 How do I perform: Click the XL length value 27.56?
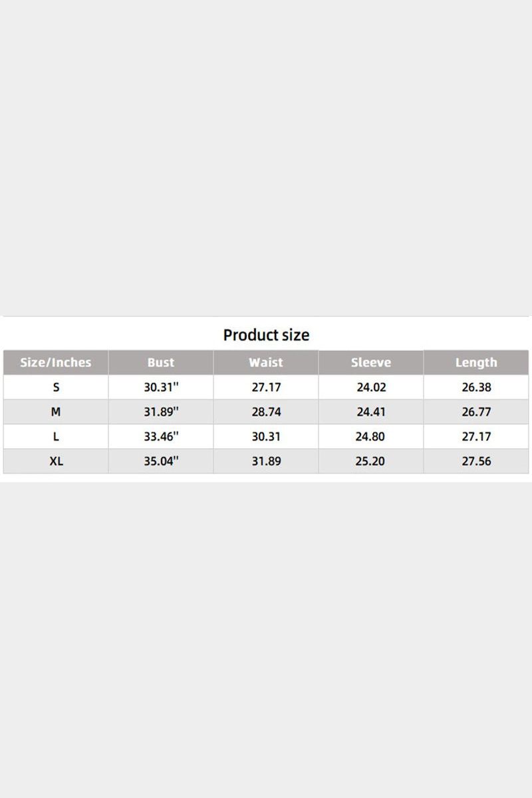click(476, 461)
